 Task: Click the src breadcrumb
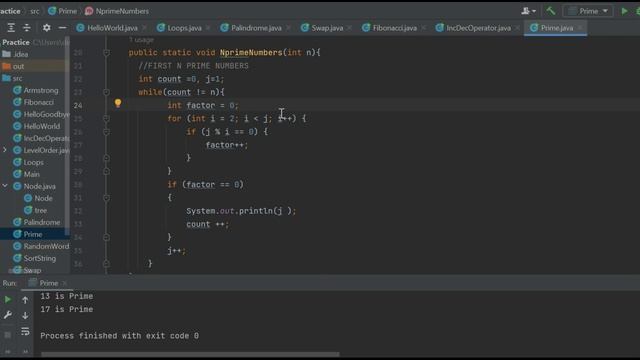pyautogui.click(x=35, y=11)
